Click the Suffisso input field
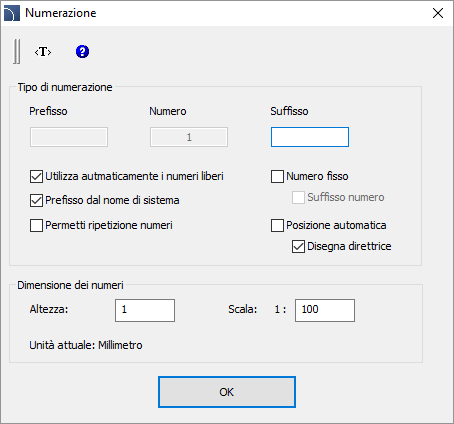 click(x=310, y=137)
